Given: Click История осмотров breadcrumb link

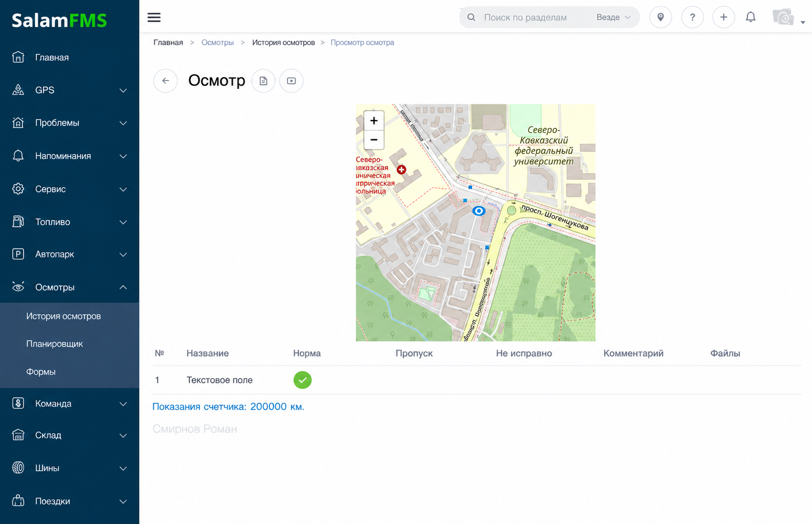Looking at the screenshot, I should coord(283,43).
